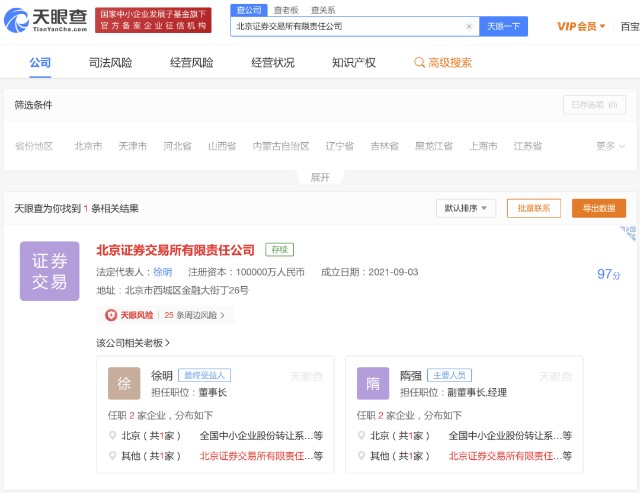Click the location pin beside 北京 in 徐明's card
This screenshot has width=640, height=493.
(x=111, y=436)
